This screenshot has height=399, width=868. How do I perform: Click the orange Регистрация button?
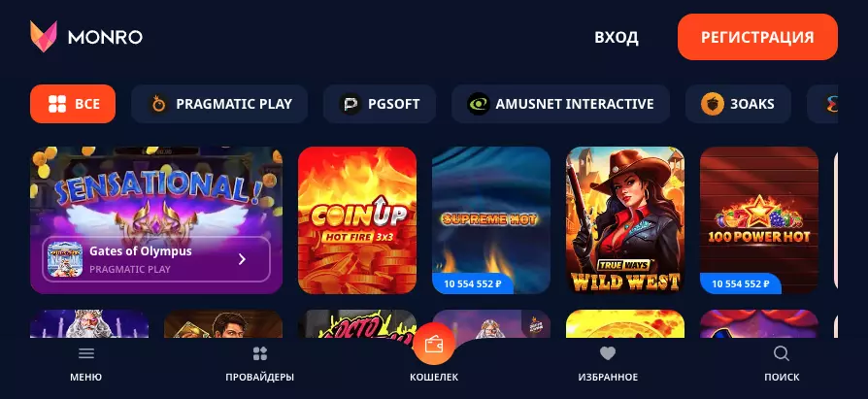click(757, 37)
